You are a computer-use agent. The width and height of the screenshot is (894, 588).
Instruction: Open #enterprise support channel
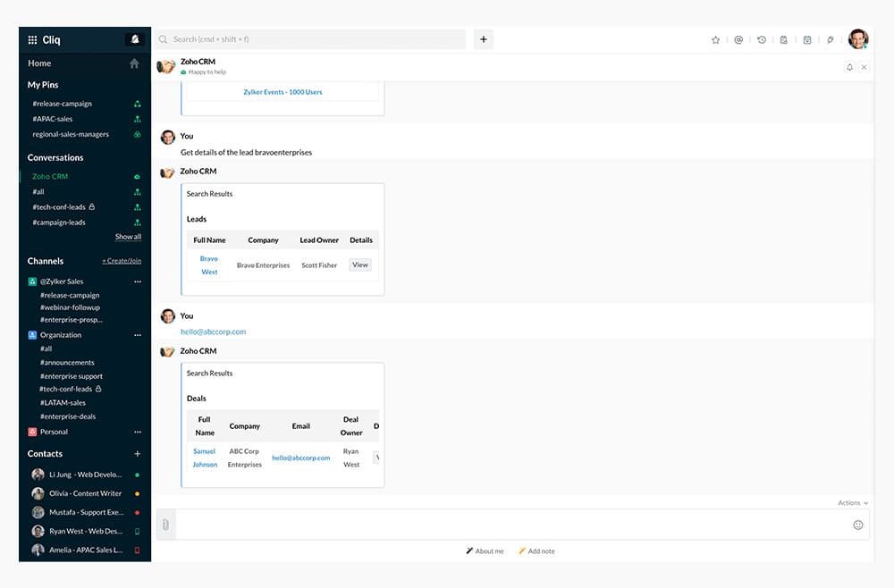point(72,376)
